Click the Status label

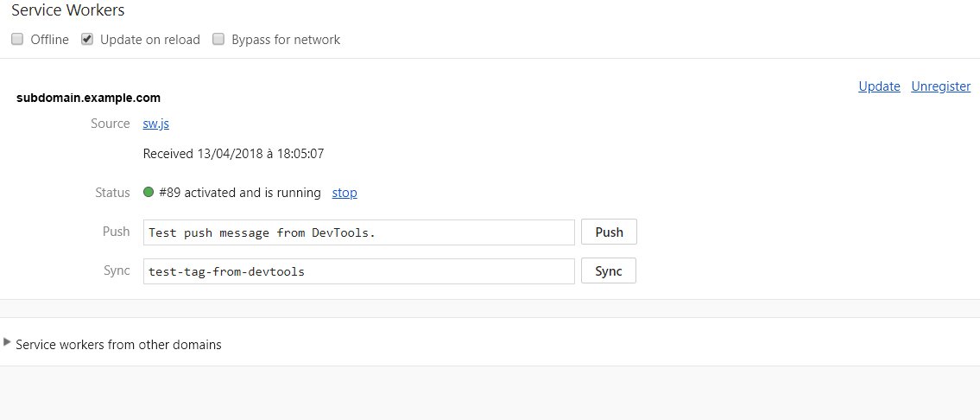point(112,193)
